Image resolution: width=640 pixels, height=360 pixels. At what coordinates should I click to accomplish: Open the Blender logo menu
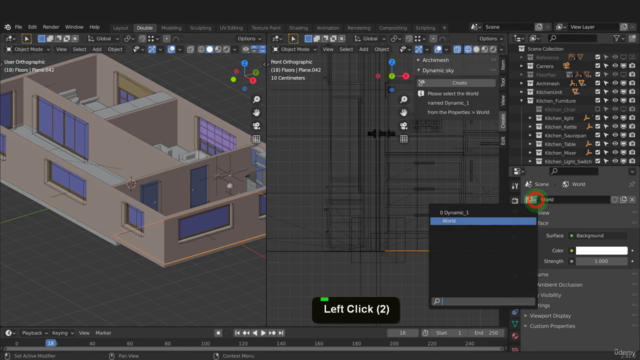click(7, 27)
